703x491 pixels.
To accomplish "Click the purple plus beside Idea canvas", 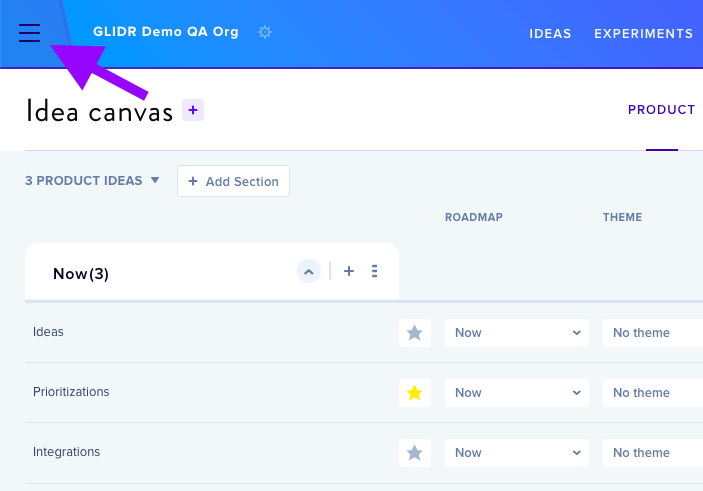I will coord(193,110).
